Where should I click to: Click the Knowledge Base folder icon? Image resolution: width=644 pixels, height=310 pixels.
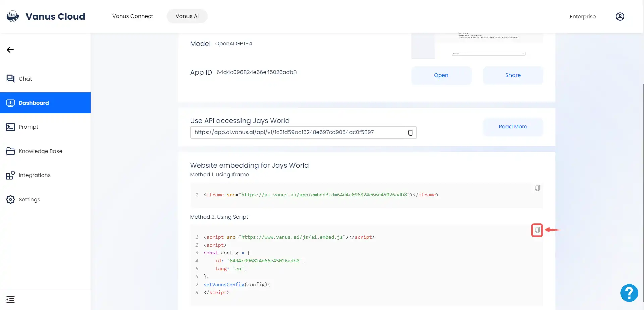[x=10, y=151]
